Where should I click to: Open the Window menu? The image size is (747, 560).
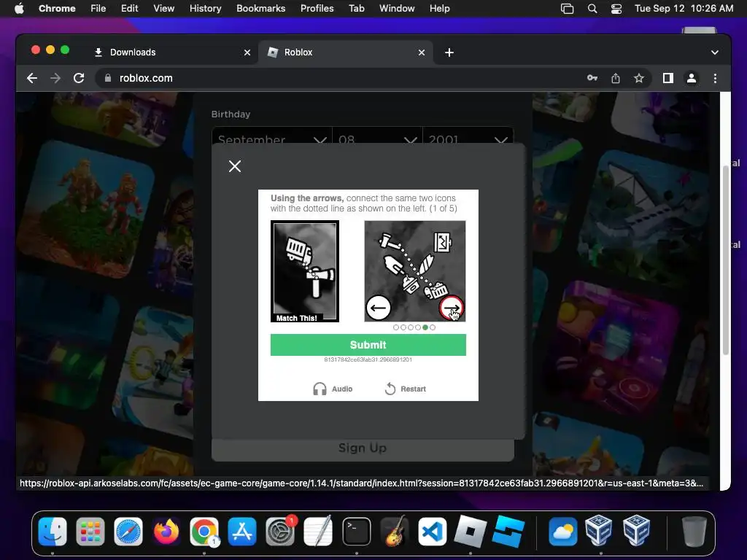pyautogui.click(x=397, y=8)
